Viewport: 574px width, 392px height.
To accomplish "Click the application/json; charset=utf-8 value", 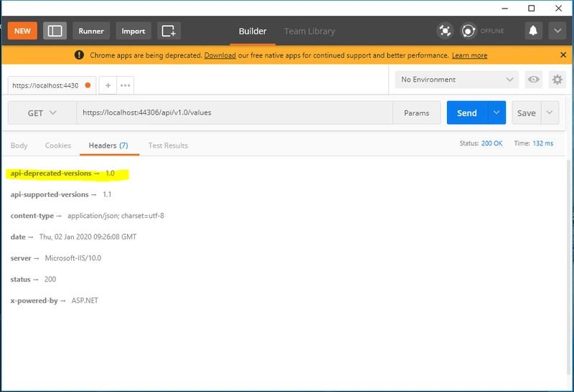I will point(116,216).
